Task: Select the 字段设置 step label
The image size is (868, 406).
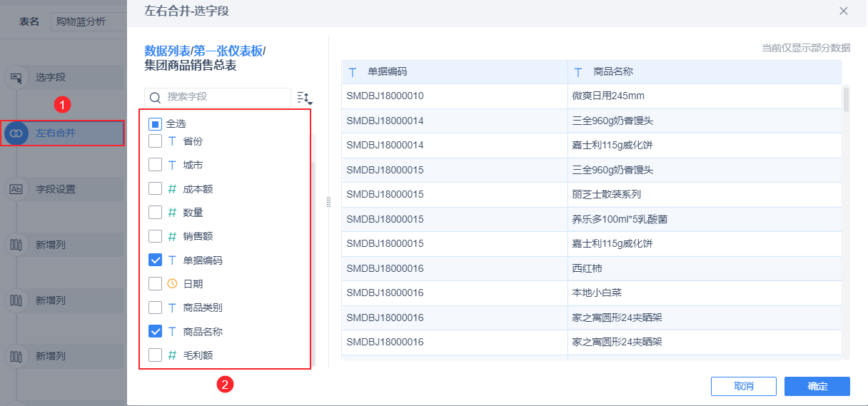Action: pos(56,189)
